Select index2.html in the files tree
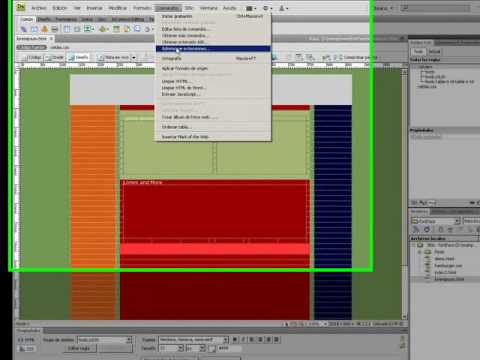This screenshot has width=480, height=360. (x=445, y=272)
